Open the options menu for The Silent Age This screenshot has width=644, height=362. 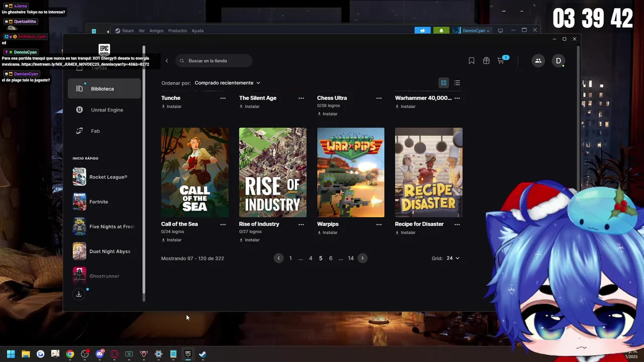point(301,98)
